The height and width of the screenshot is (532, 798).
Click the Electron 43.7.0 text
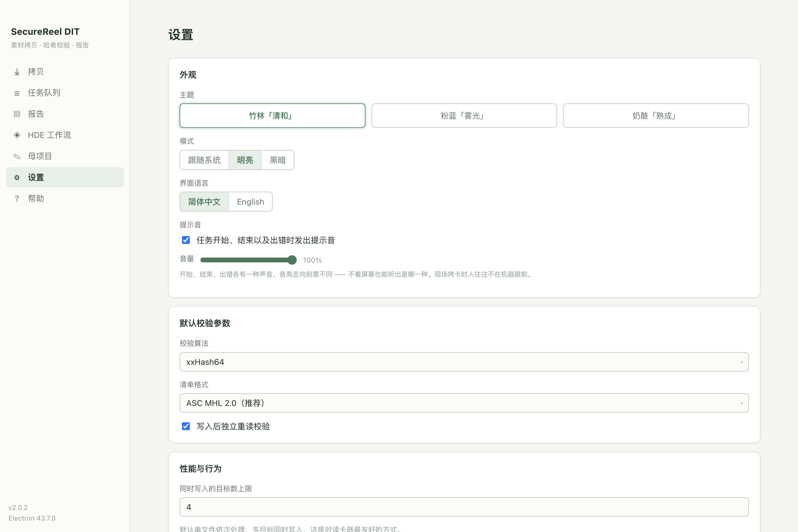32,518
